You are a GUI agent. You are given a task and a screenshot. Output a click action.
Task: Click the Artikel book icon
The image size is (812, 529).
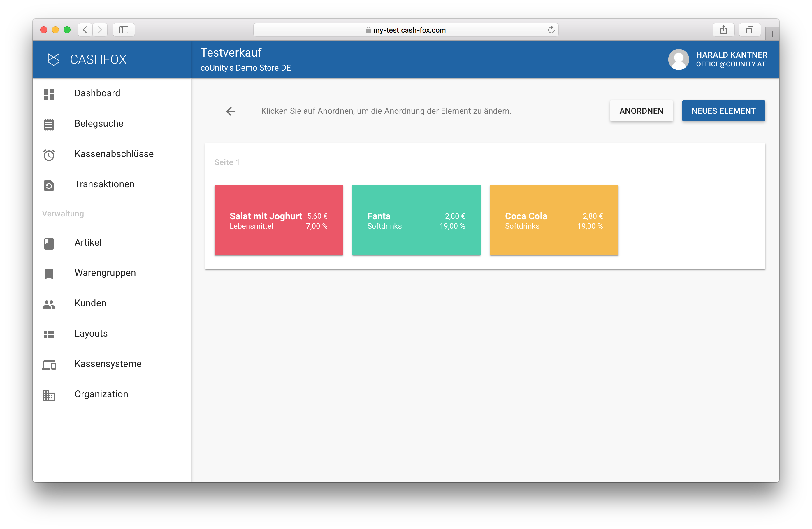tap(49, 243)
